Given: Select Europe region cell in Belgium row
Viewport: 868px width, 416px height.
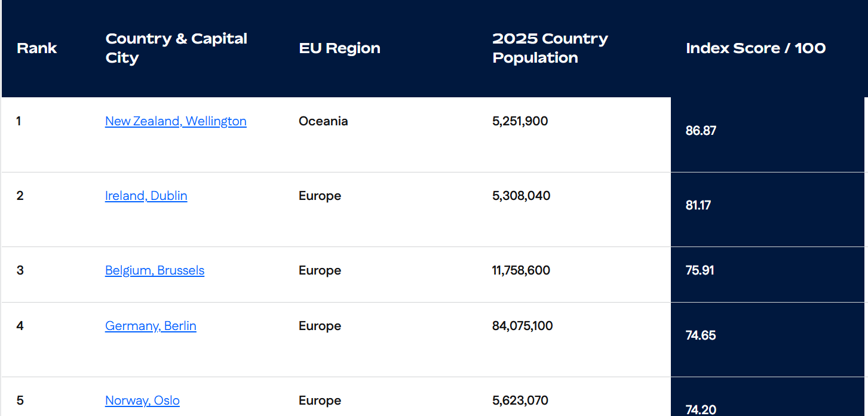Looking at the screenshot, I should 320,270.
